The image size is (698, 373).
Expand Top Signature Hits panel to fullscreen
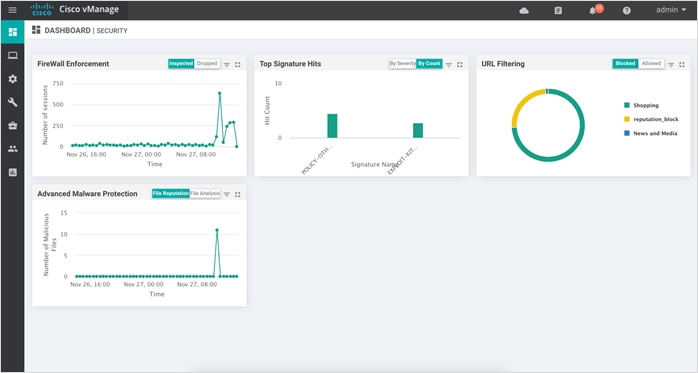(x=460, y=65)
